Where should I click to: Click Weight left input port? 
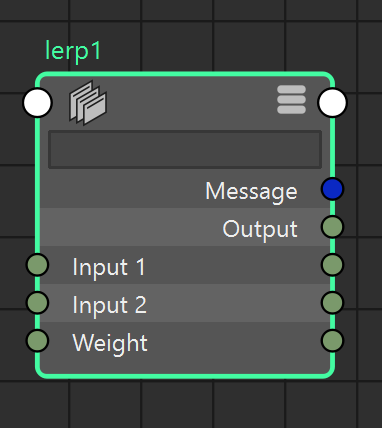pos(37,341)
